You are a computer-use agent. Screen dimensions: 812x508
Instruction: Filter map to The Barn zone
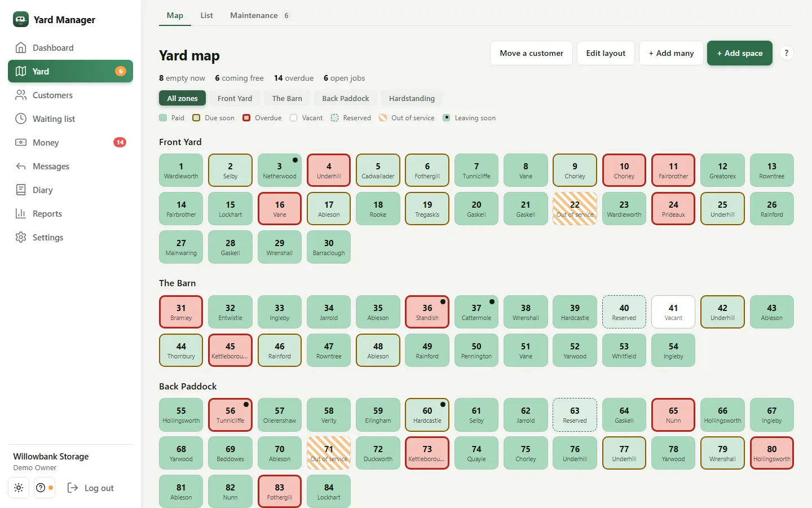[x=287, y=98]
